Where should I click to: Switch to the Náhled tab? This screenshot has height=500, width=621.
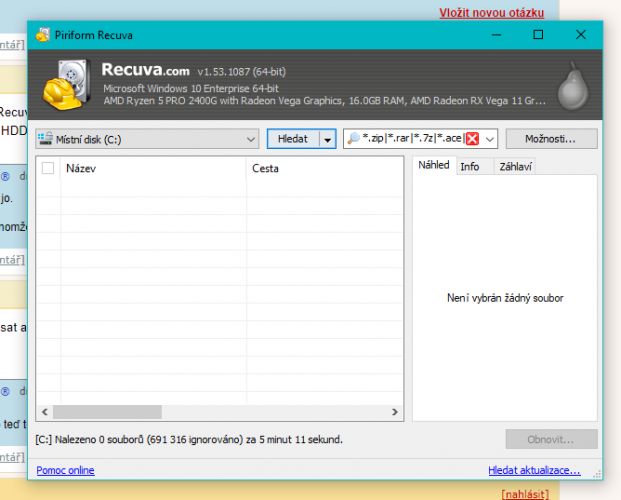click(x=434, y=165)
